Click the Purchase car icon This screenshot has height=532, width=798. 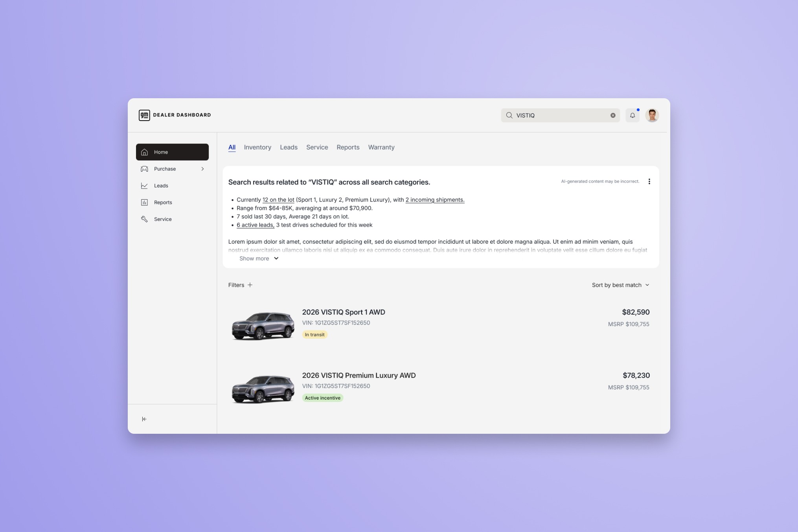[144, 169]
